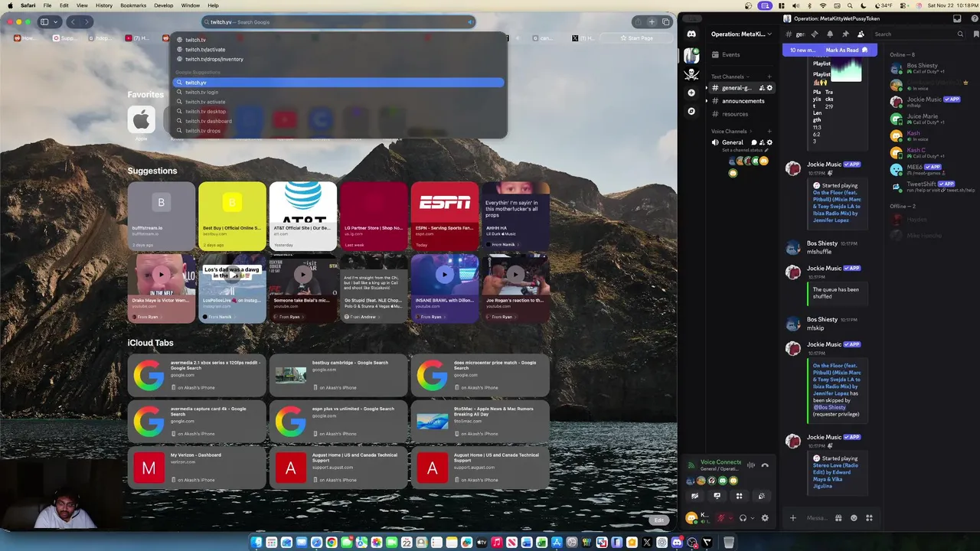The width and height of the screenshot is (980, 551).
Task: Toggle the Discord member list icon
Action: [861, 34]
